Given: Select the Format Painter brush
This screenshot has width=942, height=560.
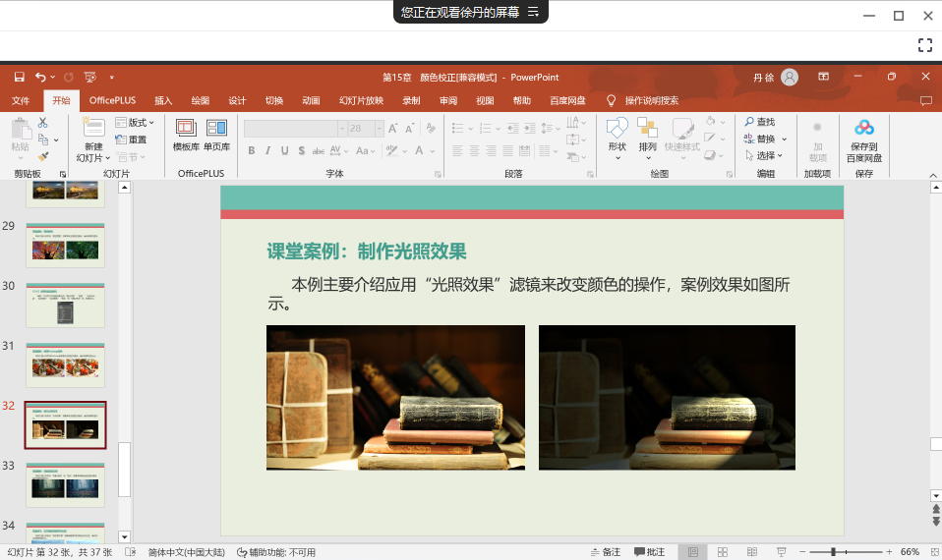Looking at the screenshot, I should (43, 156).
